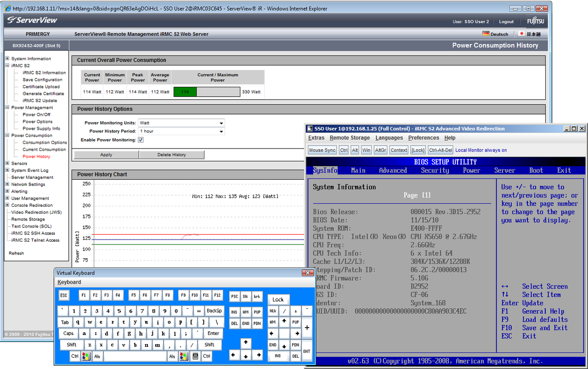The image size is (588, 369).
Task: Toggle Alt button in Video Redirection toolbar
Action: point(355,150)
